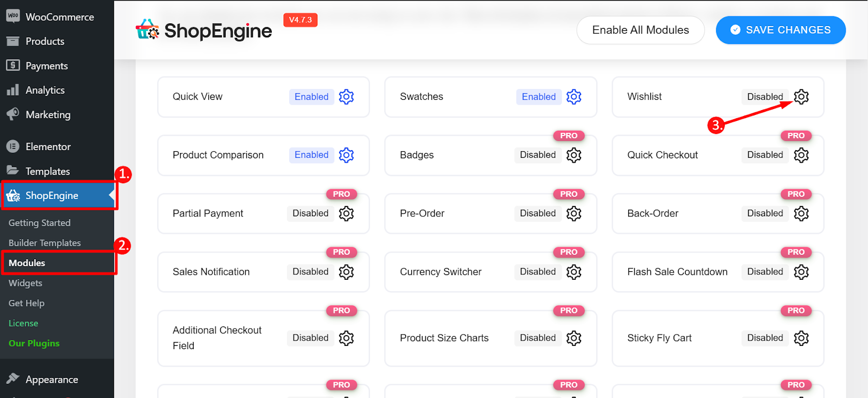The width and height of the screenshot is (868, 398).
Task: Toggle Swatches Enabled status badge
Action: [x=539, y=97]
